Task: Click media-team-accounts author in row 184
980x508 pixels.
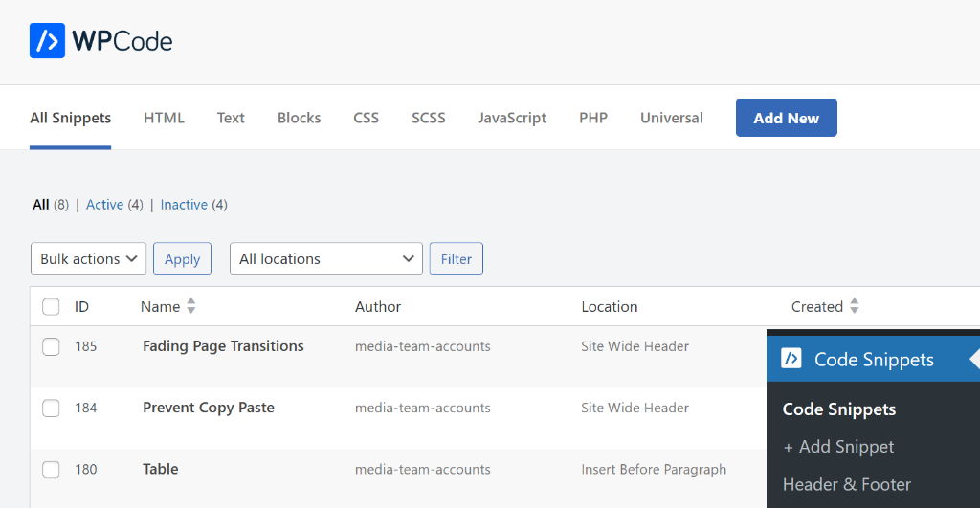Action: [x=422, y=408]
